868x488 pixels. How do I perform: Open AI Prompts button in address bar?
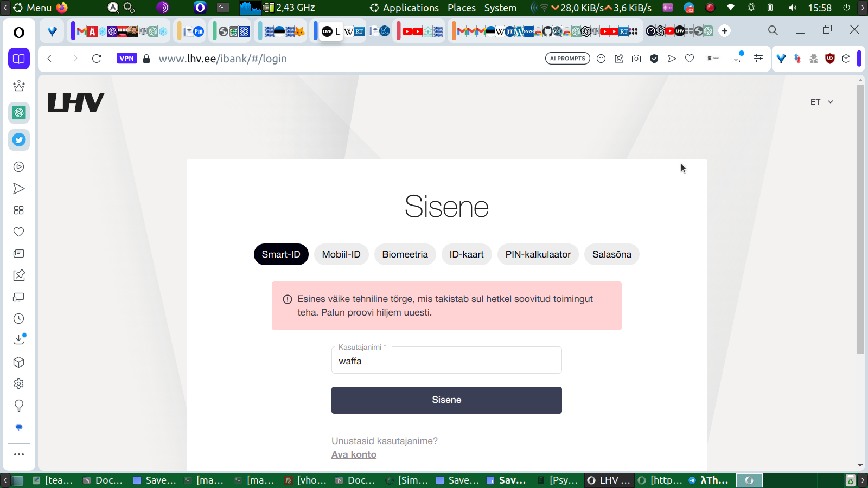pyautogui.click(x=567, y=59)
